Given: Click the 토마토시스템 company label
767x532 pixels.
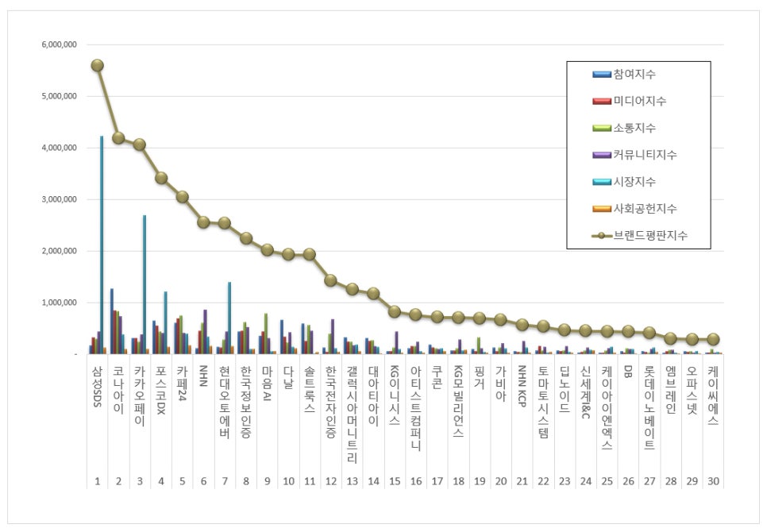Looking at the screenshot, I should (543, 402).
